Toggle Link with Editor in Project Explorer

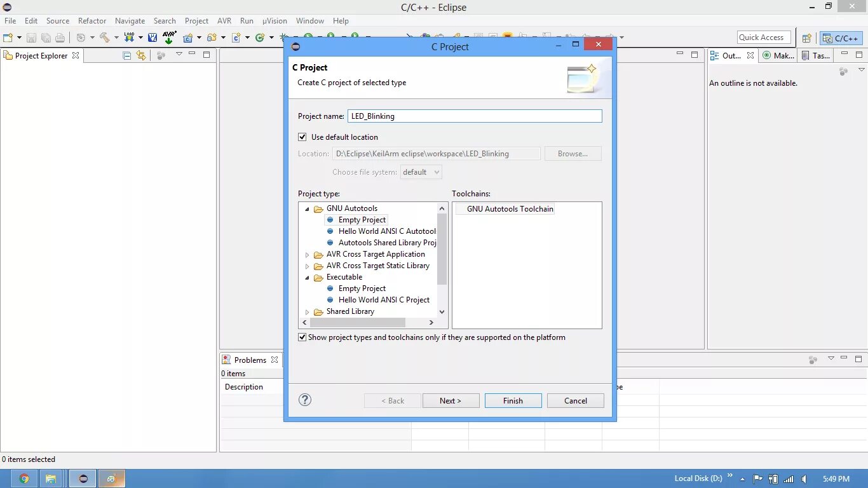pos(141,55)
